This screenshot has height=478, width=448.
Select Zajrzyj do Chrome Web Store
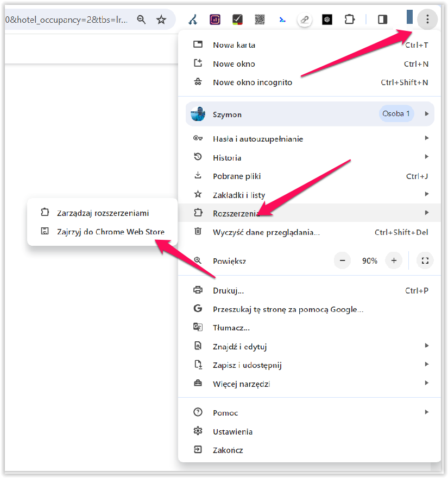tap(102, 232)
